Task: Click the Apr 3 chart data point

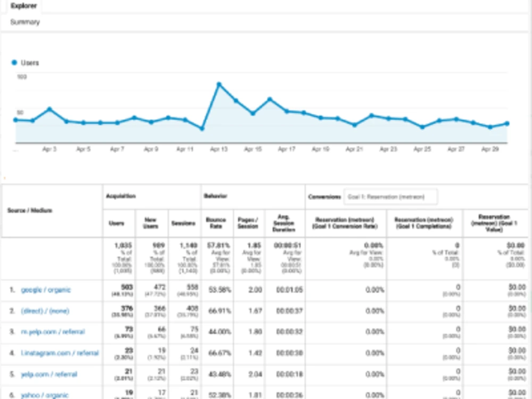Action: point(49,109)
